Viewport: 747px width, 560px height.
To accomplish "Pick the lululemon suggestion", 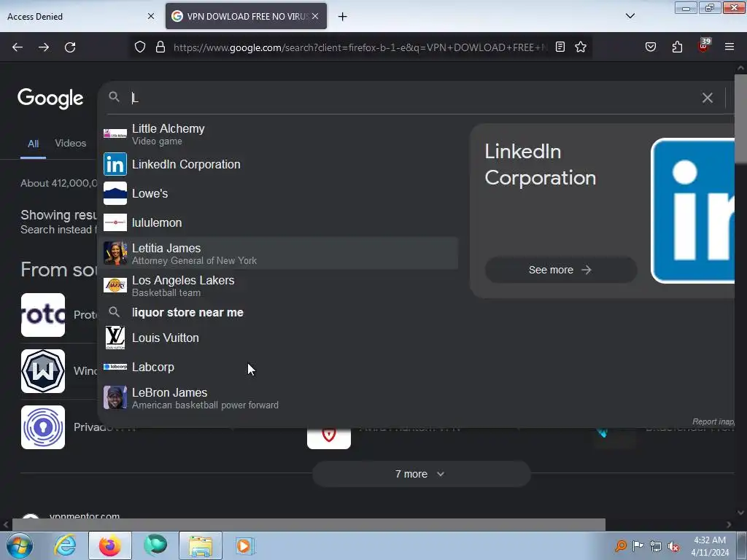I will coord(279,222).
